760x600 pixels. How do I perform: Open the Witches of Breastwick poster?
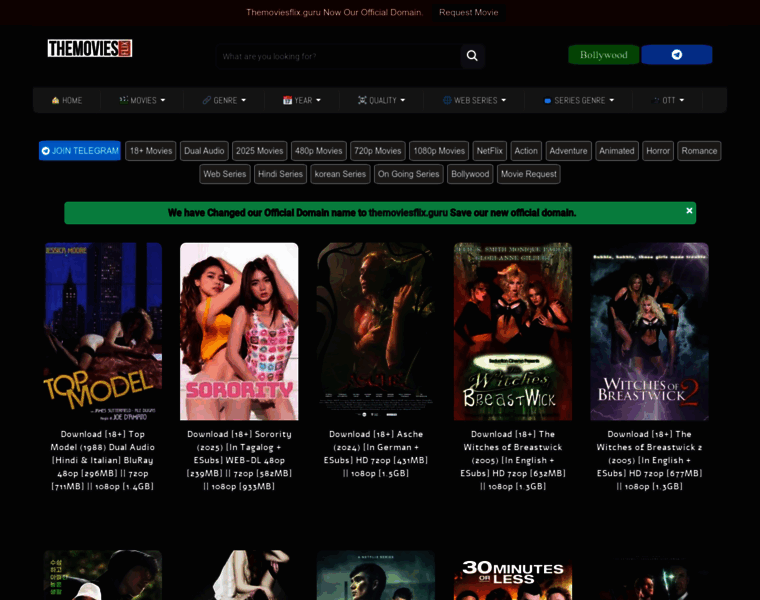click(513, 332)
